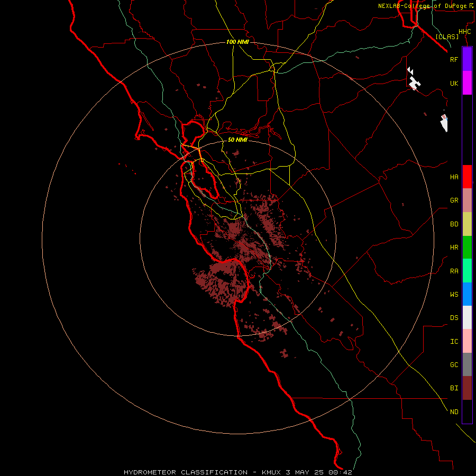
Task: Click the white DS legend swatch
Action: [x=467, y=317]
